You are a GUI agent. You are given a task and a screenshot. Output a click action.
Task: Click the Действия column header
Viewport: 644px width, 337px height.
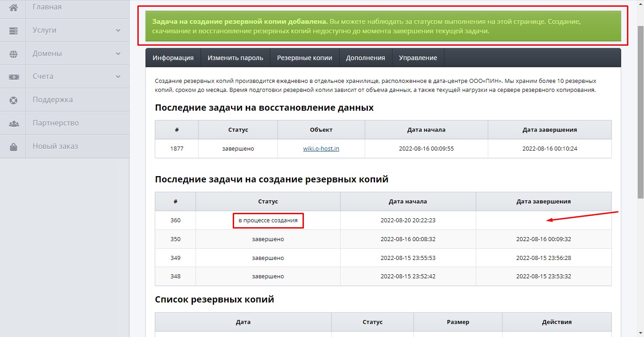pyautogui.click(x=557, y=322)
